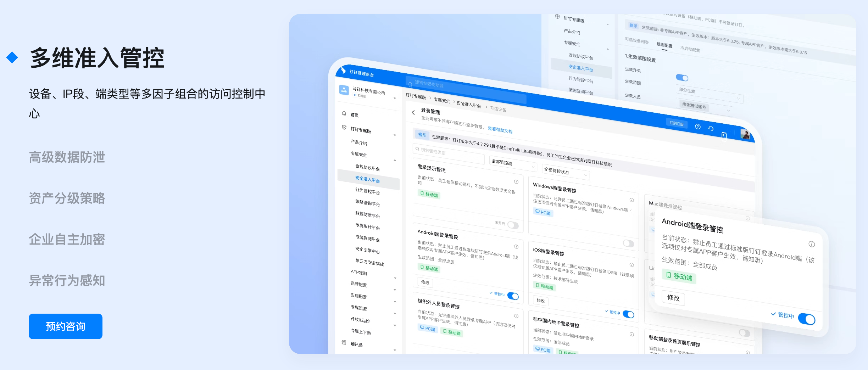Click the info icon on the Android端登录管控 list card
The height and width of the screenshot is (370, 868).
(x=516, y=247)
